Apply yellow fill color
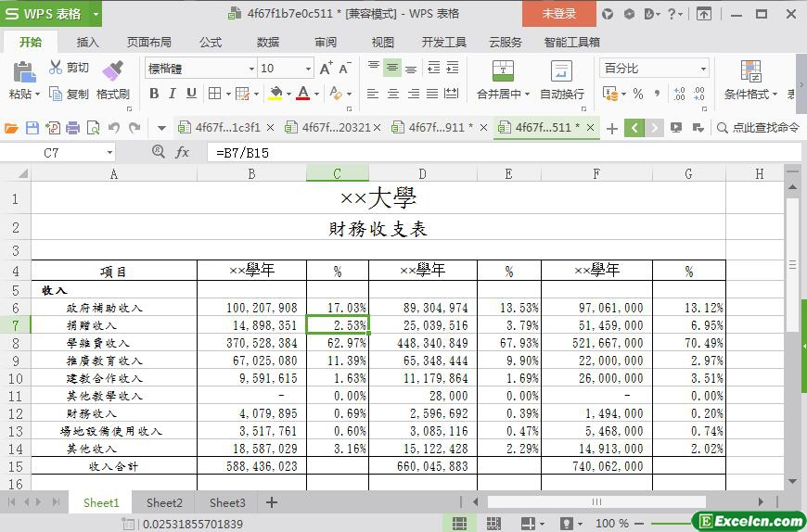 [275, 94]
